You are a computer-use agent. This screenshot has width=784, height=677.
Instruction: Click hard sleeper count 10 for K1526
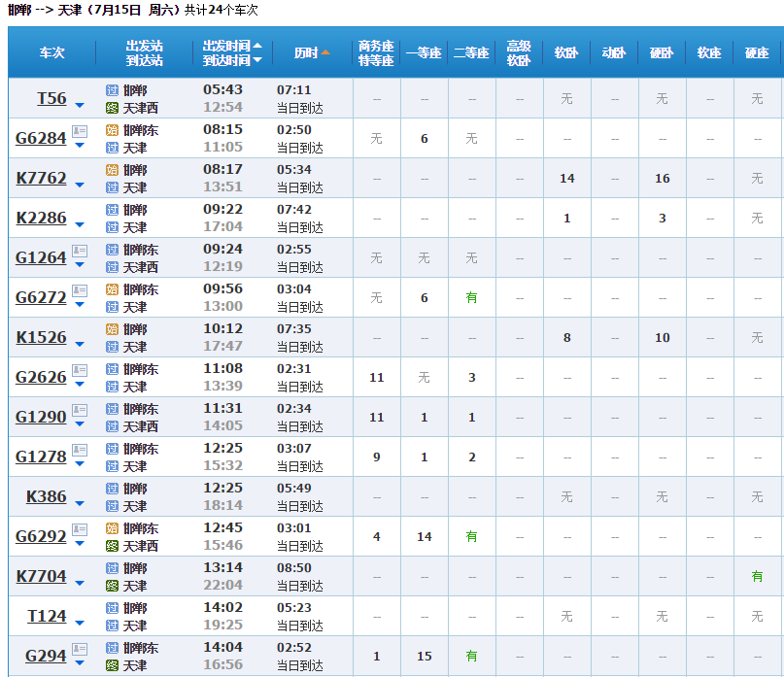click(x=662, y=338)
